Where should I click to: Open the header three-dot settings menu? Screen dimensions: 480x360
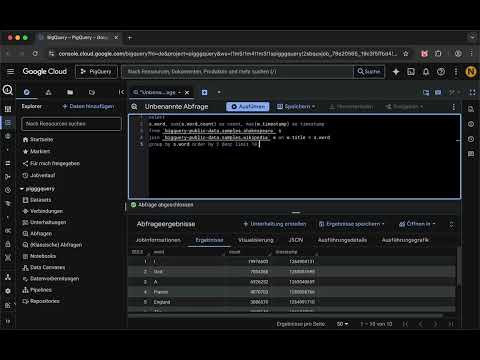tap(456, 72)
